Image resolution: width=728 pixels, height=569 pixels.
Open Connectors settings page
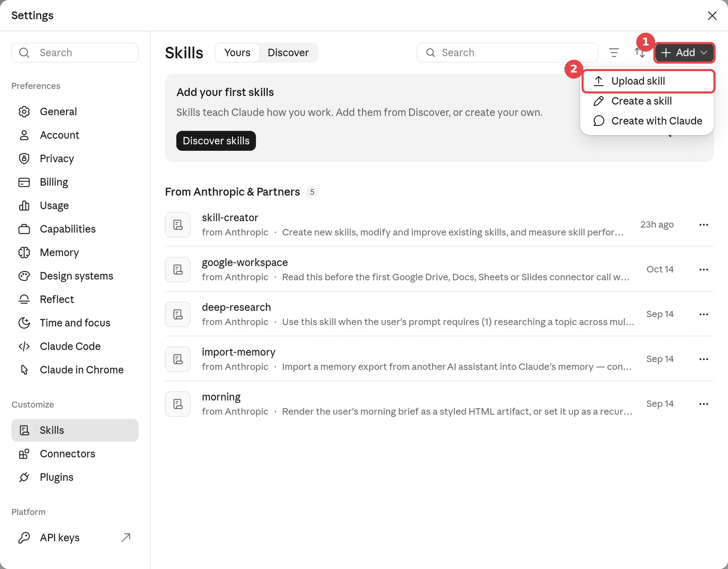pyautogui.click(x=75, y=454)
